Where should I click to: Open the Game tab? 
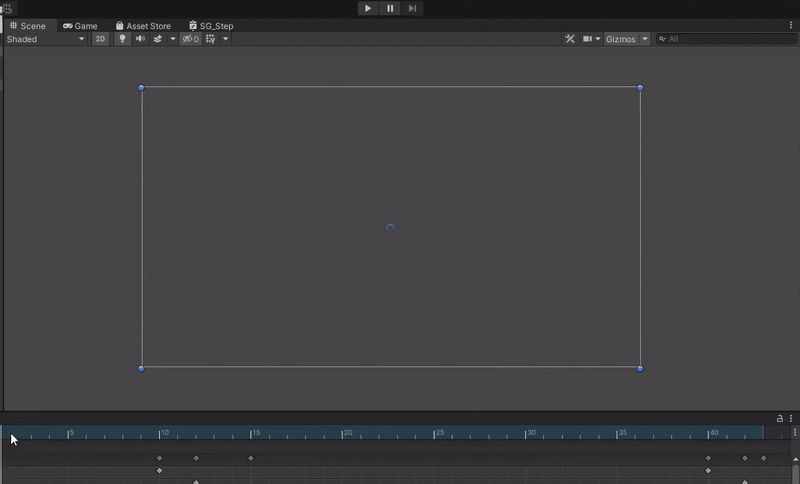tap(80, 26)
